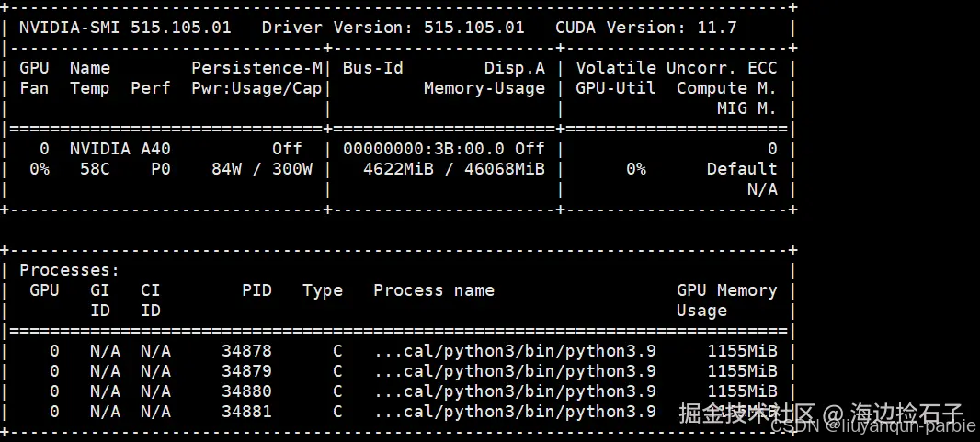The height and width of the screenshot is (442, 980).
Task: Click the performance state 'P0'
Action: click(161, 169)
